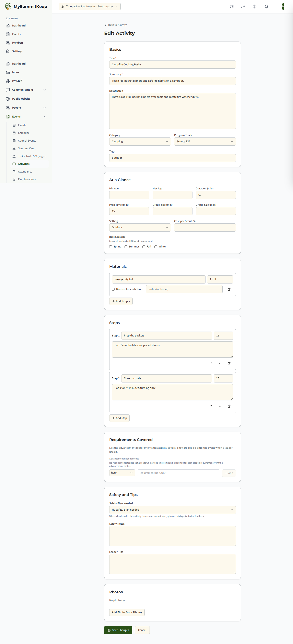
Task: Open the link icon in the header
Action: [243, 7]
